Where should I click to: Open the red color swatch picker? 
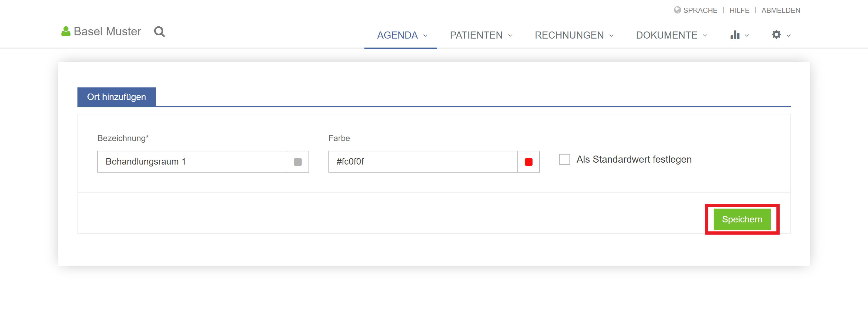(528, 162)
